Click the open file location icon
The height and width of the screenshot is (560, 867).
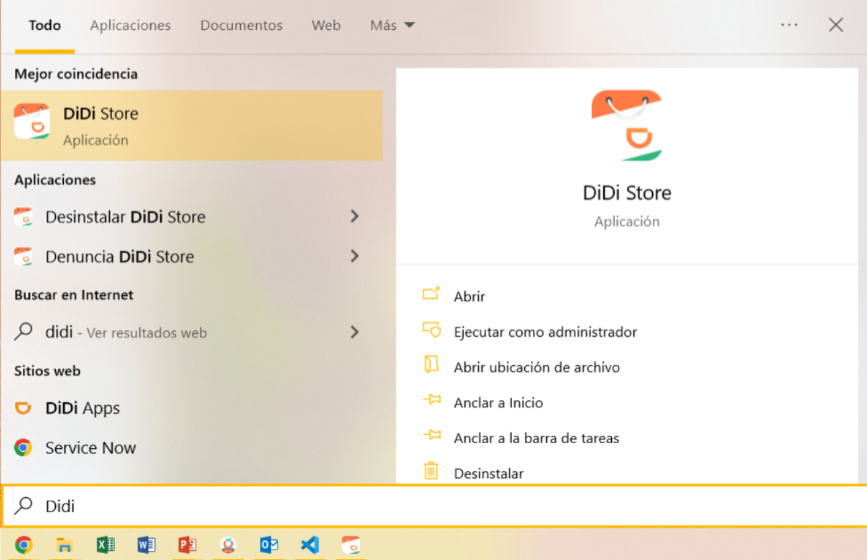tap(431, 365)
